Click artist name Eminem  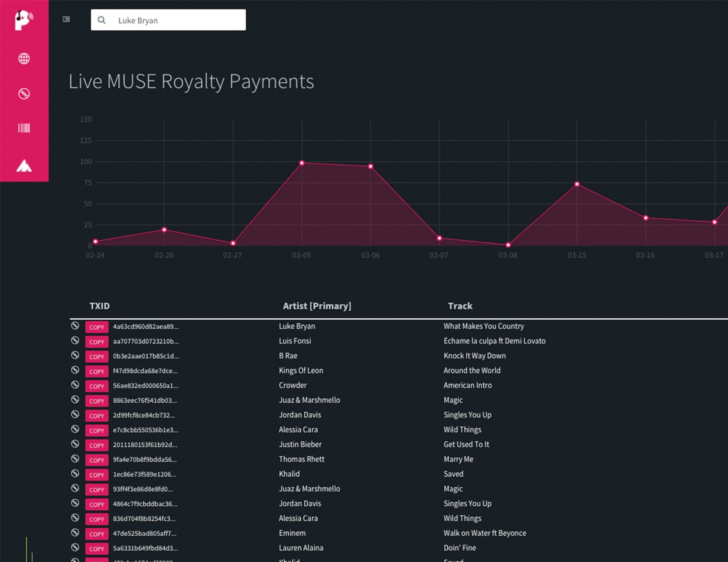pos(292,533)
